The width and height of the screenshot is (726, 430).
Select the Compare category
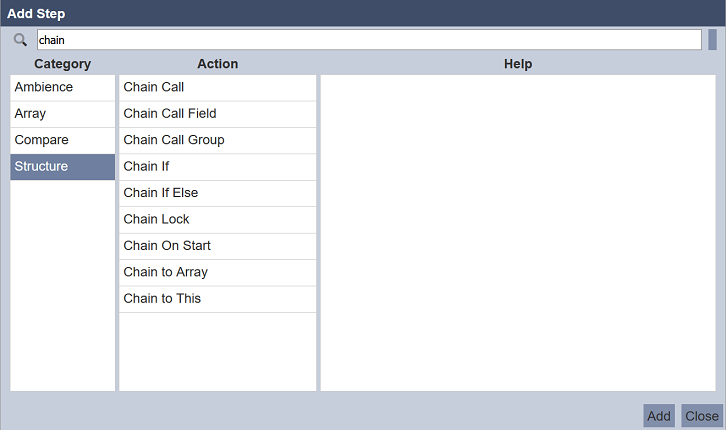[62, 140]
